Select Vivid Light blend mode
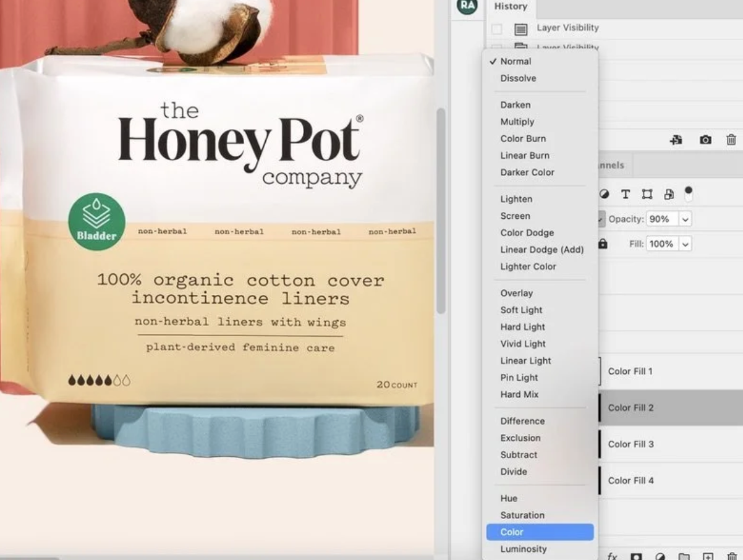 point(540,344)
